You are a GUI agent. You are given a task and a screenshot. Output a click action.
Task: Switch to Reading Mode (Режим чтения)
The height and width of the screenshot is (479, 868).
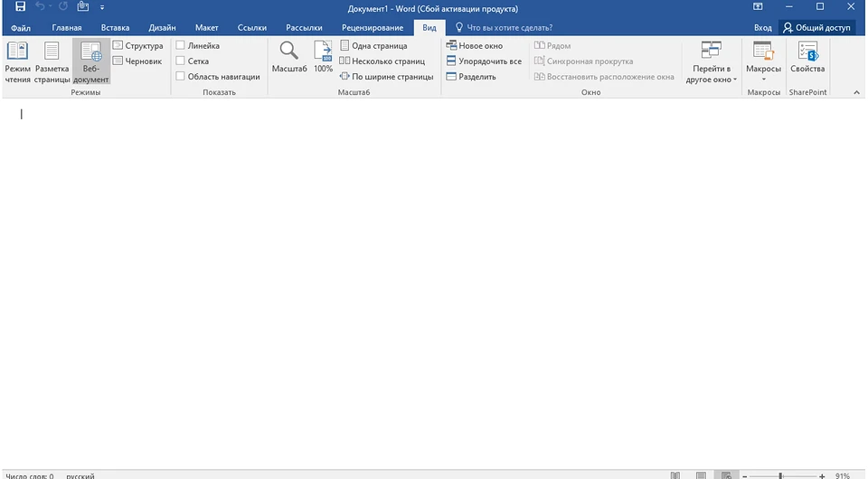(17, 61)
